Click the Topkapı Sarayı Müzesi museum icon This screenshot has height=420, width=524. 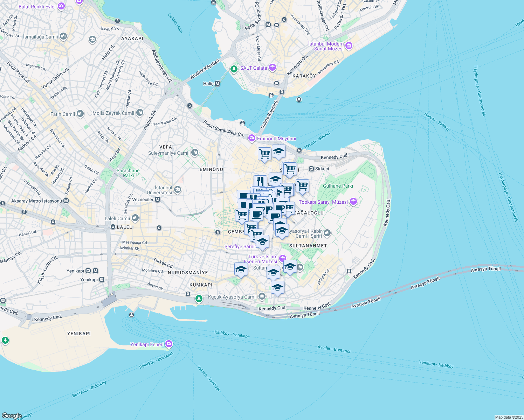pyautogui.click(x=353, y=202)
